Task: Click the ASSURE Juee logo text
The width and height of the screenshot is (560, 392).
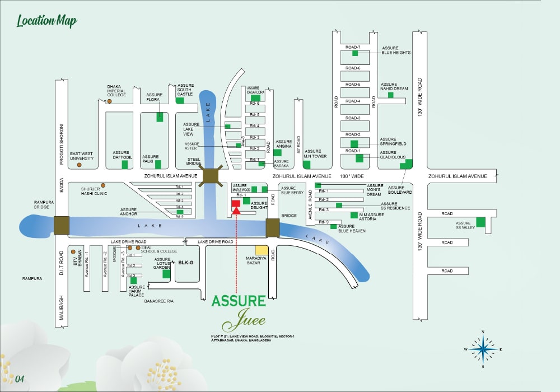Action: (239, 312)
